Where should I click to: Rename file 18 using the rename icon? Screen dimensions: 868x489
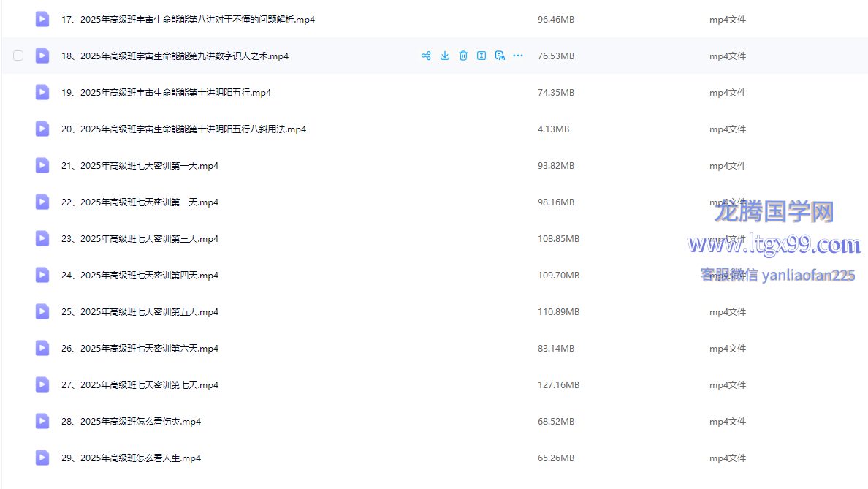pos(481,56)
